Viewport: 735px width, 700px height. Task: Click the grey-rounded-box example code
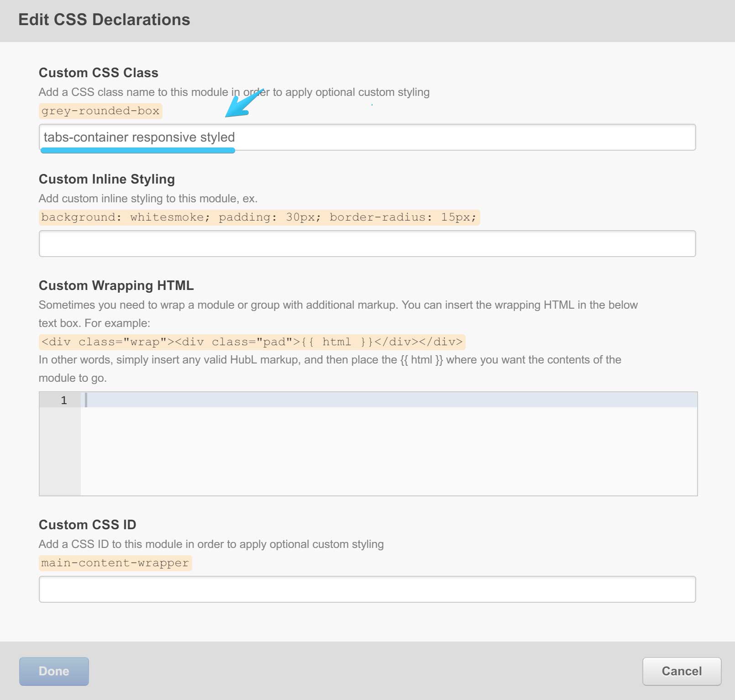coord(100,111)
